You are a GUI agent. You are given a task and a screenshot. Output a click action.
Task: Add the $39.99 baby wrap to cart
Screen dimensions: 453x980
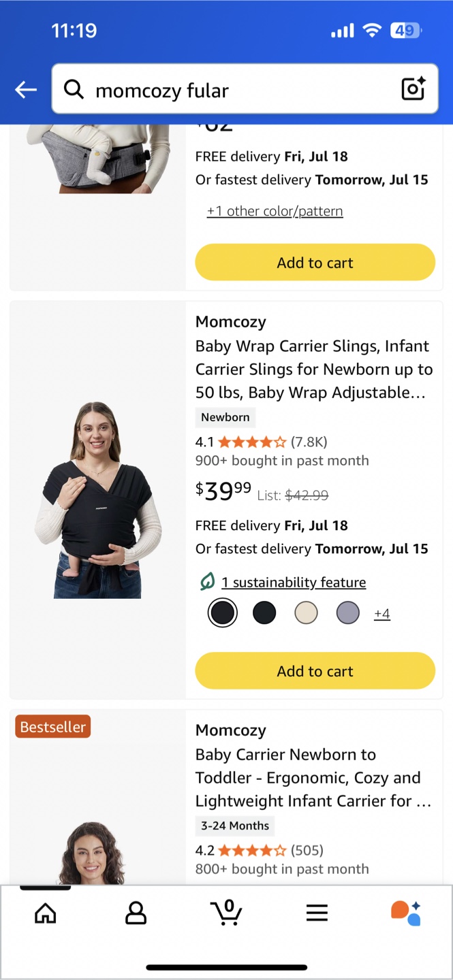click(x=315, y=671)
